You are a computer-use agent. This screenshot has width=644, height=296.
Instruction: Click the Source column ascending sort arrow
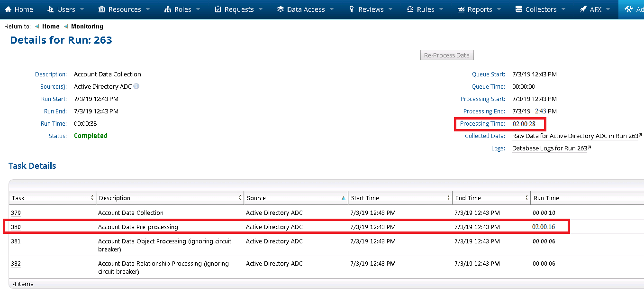344,198
